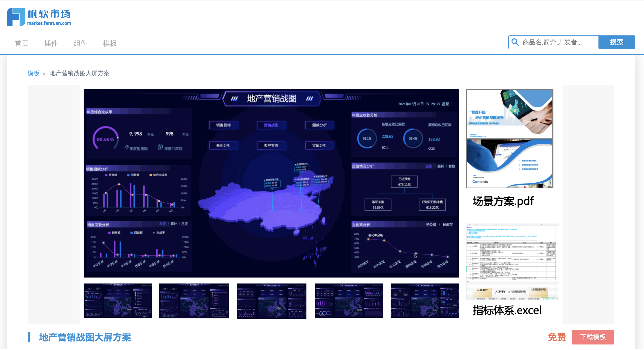Switch to 回款分析 tab in dashboard
This screenshot has width=644, height=350.
pyautogui.click(x=319, y=125)
